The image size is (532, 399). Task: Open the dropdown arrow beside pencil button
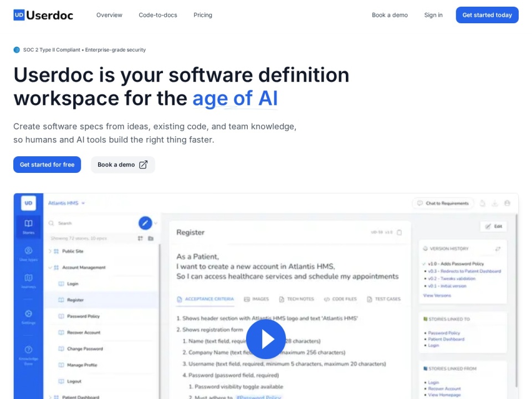[x=156, y=223]
